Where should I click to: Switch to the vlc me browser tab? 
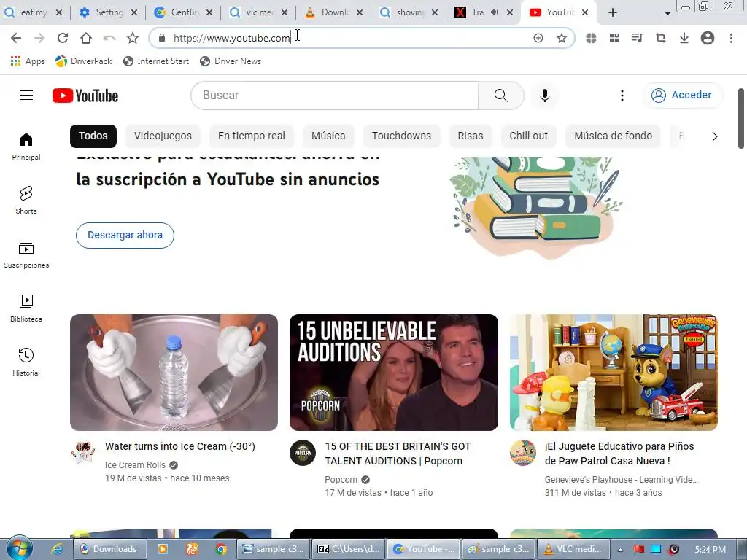pyautogui.click(x=259, y=12)
